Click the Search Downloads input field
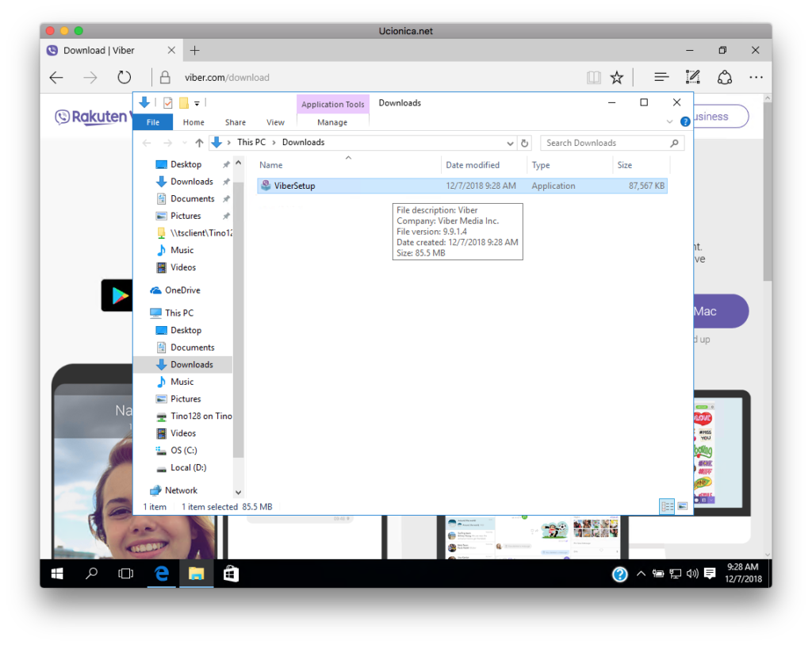812x645 pixels. (x=607, y=143)
